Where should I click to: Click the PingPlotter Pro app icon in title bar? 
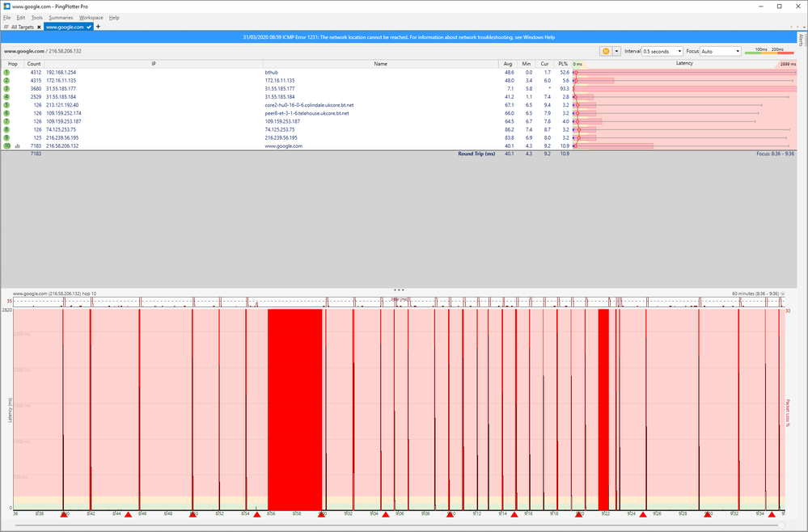[6, 6]
